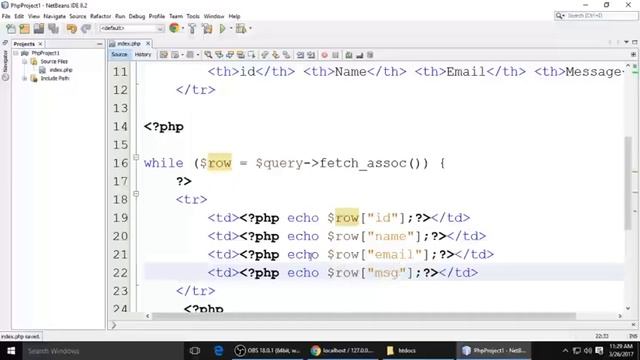This screenshot has height=360, width=640.
Task: Open Microsoft Edge from the taskbar
Action: [x=219, y=351]
